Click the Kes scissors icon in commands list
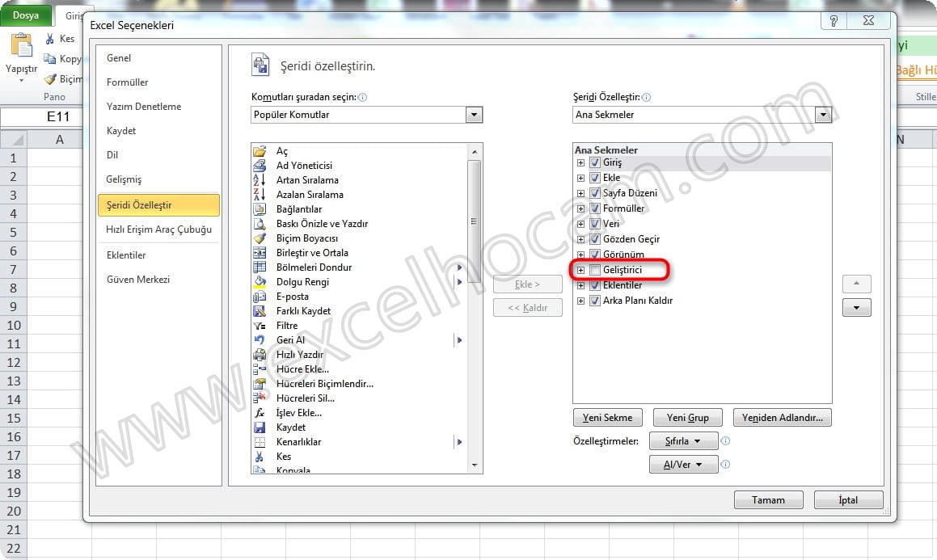The image size is (937, 560). point(260,457)
